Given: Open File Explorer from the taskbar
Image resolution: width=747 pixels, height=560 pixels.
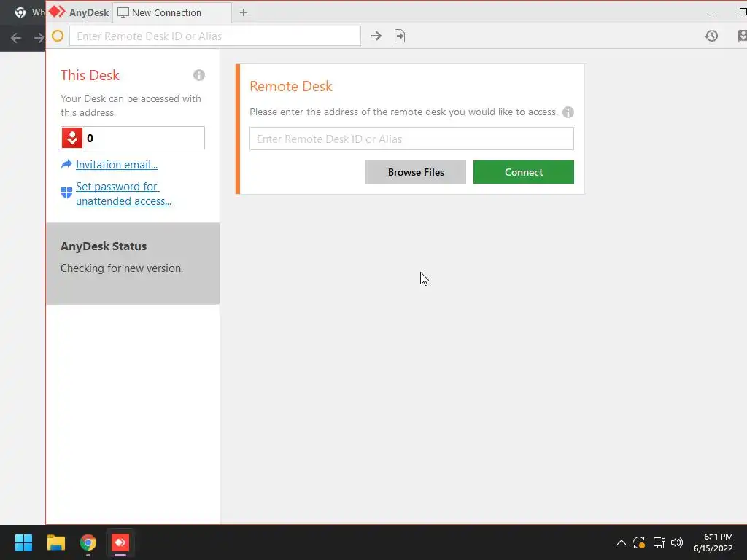Looking at the screenshot, I should coord(56,542).
